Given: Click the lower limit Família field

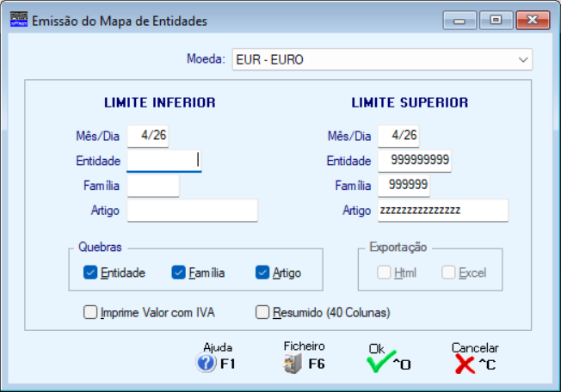Looking at the screenshot, I should [x=153, y=185].
